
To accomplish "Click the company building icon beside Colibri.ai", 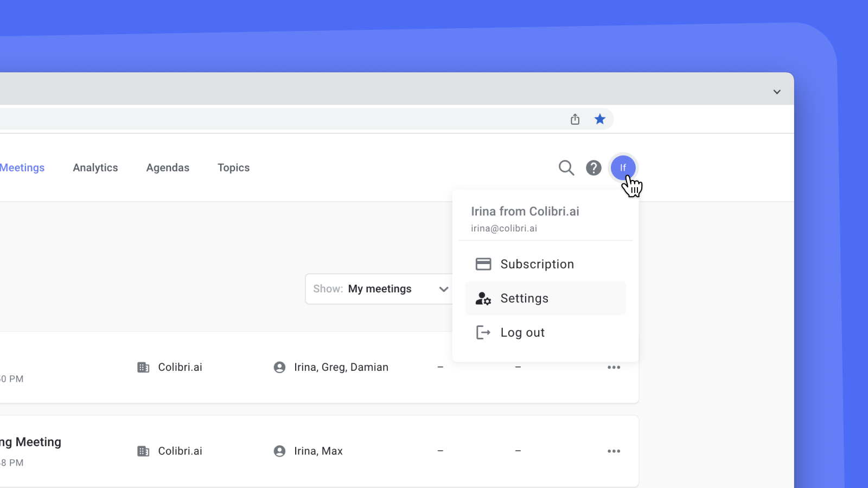I will coord(143,367).
